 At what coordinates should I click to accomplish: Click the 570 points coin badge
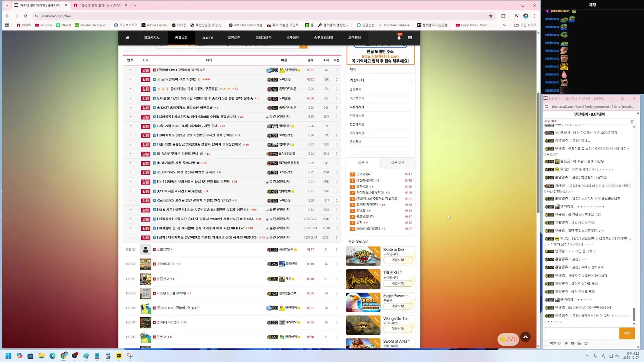508,339
